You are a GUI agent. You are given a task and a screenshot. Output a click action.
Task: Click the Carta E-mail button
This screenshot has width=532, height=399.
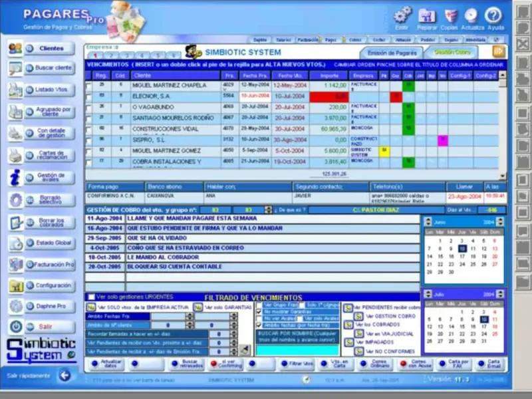click(x=491, y=364)
